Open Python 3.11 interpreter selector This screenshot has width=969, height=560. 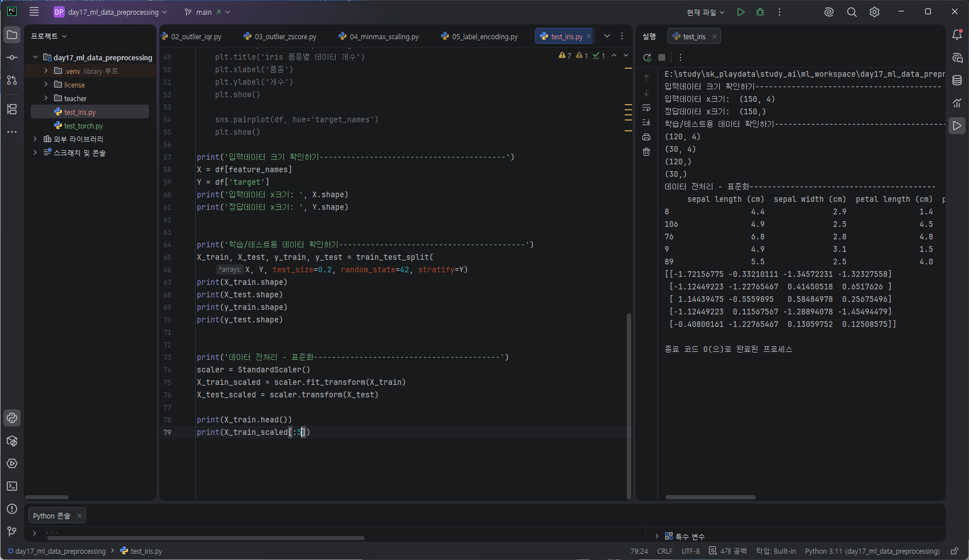point(872,551)
